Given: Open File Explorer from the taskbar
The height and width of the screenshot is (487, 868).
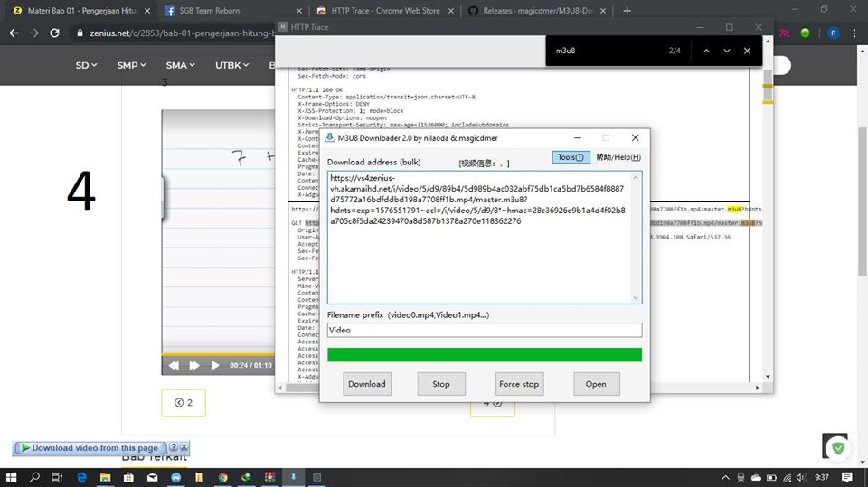Looking at the screenshot, I should pos(105,477).
